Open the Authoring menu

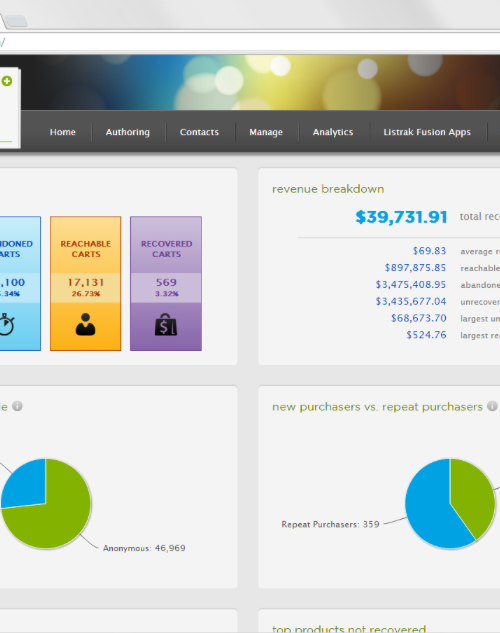point(128,132)
